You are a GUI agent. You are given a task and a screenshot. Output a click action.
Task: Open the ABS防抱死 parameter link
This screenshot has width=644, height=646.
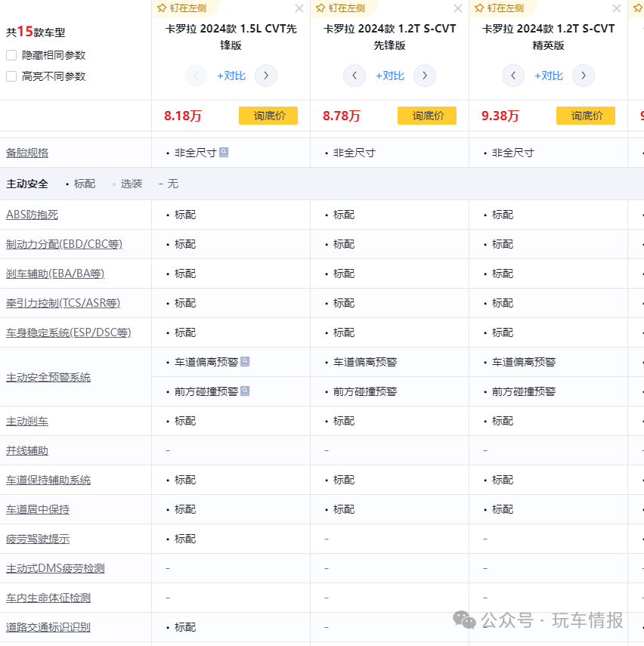point(33,215)
